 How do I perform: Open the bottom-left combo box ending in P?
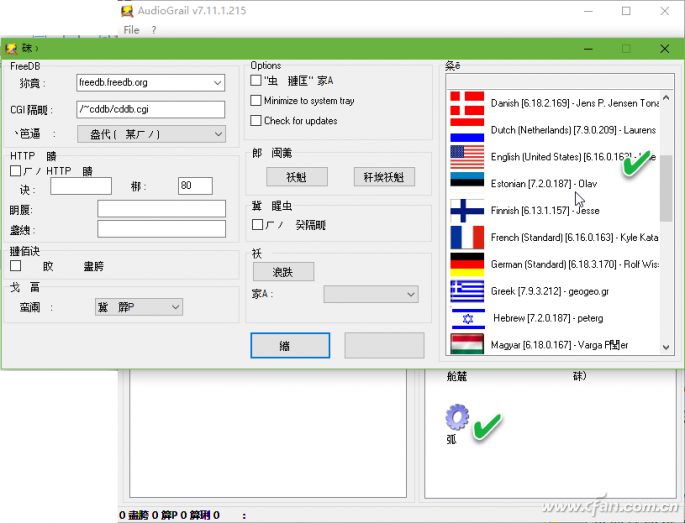pos(139,307)
